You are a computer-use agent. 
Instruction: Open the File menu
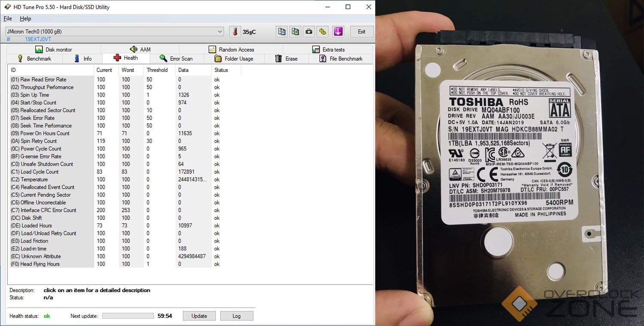pyautogui.click(x=8, y=18)
